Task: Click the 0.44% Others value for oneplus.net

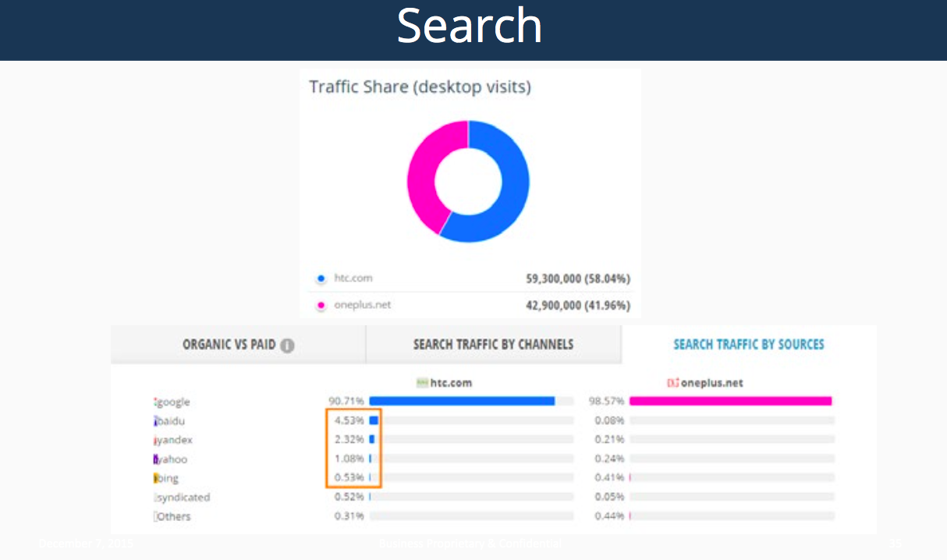Action: (x=609, y=516)
